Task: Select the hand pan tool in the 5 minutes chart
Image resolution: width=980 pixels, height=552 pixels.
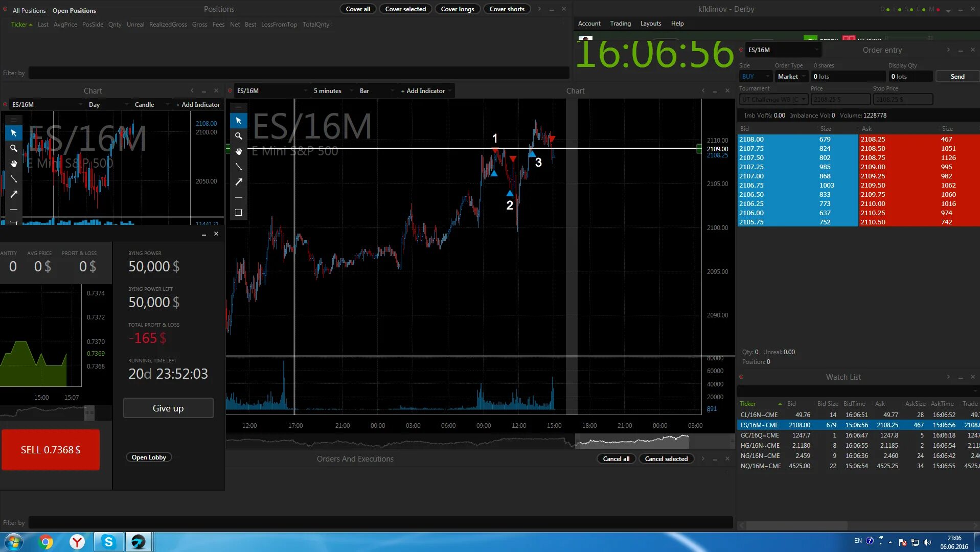Action: click(239, 151)
